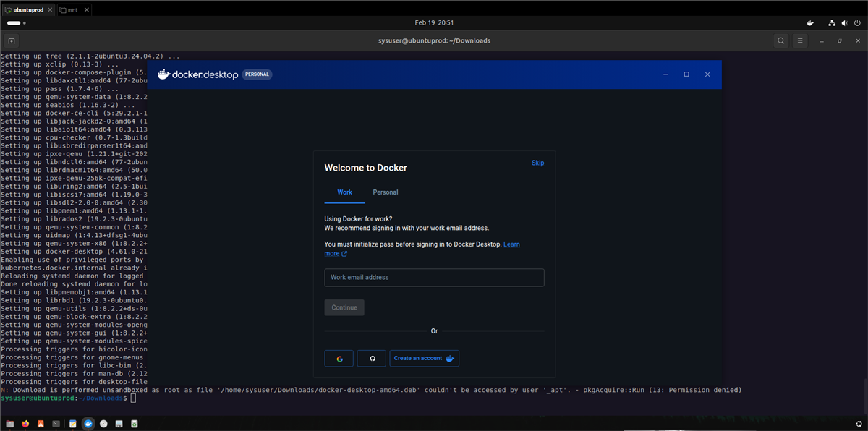Sign in with the Google icon button
The height and width of the screenshot is (431, 868).
tap(339, 359)
